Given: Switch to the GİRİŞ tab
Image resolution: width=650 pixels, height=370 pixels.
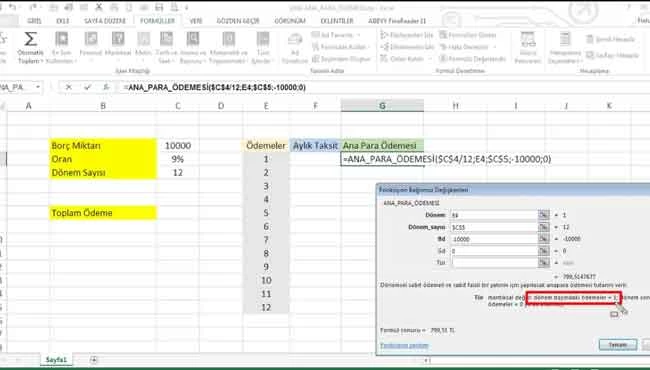Looking at the screenshot, I should [34, 21].
